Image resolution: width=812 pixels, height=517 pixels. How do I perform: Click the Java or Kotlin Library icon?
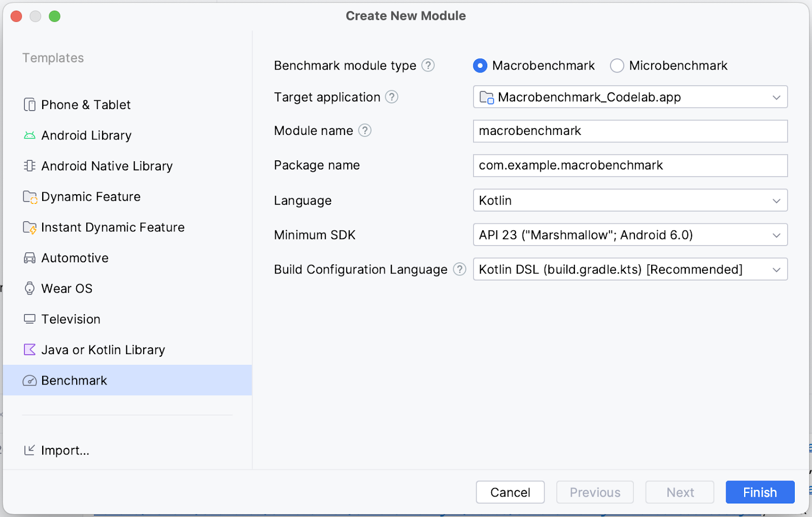29,350
